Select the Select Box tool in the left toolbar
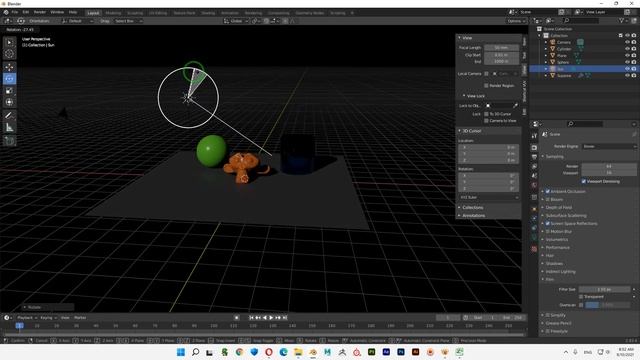Viewport: 640px width, 360px height. [x=9, y=42]
